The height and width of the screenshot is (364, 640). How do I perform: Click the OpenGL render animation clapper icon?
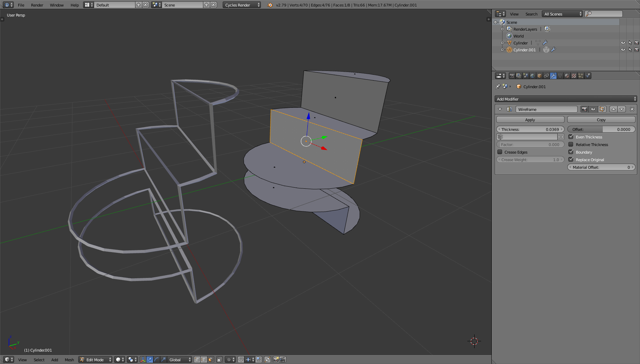pyautogui.click(x=283, y=360)
